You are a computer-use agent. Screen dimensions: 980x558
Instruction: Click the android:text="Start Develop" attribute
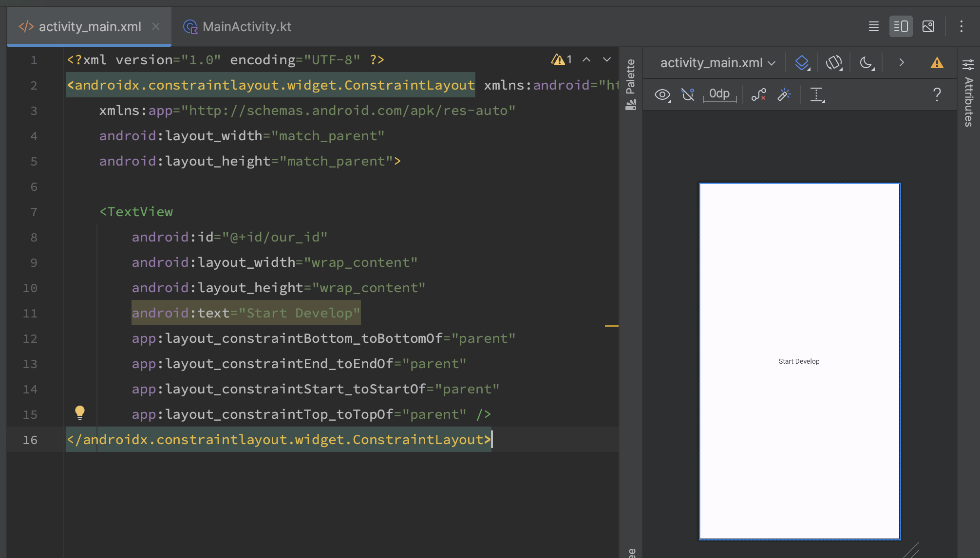(246, 313)
